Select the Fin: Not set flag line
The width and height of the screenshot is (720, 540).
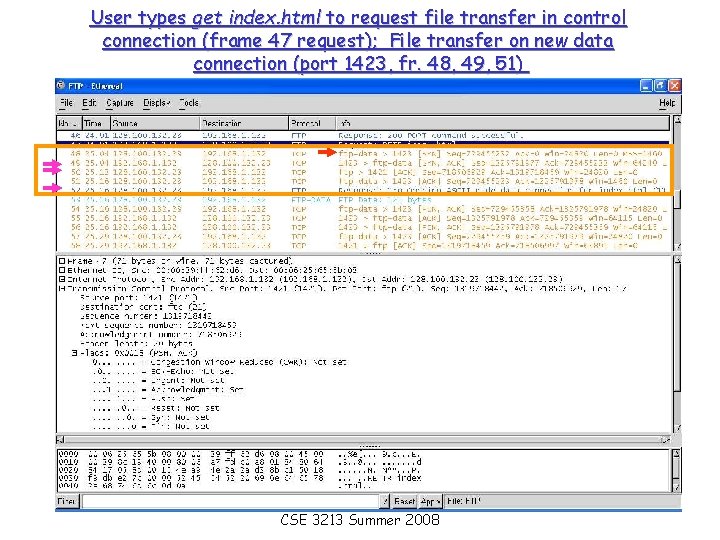click(151, 426)
